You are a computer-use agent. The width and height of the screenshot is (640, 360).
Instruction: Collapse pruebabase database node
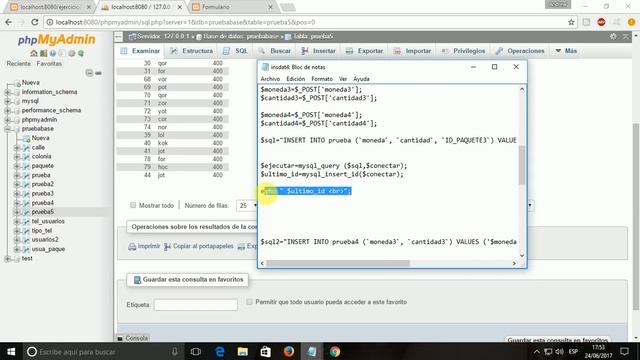click(7, 129)
